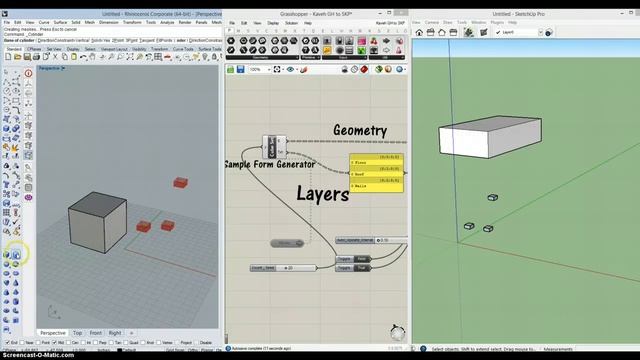Expand the Perspective viewport title dropdown arrow
The height and width of the screenshot is (360, 640).
point(63,68)
